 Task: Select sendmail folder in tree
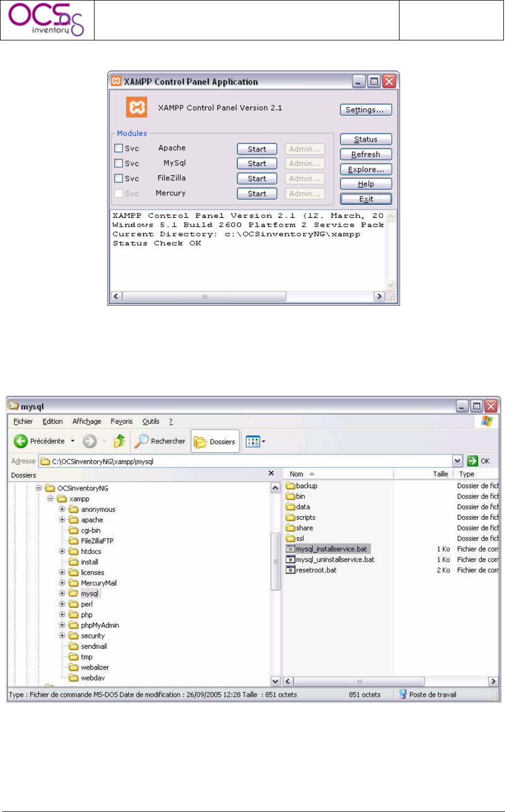click(x=88, y=646)
